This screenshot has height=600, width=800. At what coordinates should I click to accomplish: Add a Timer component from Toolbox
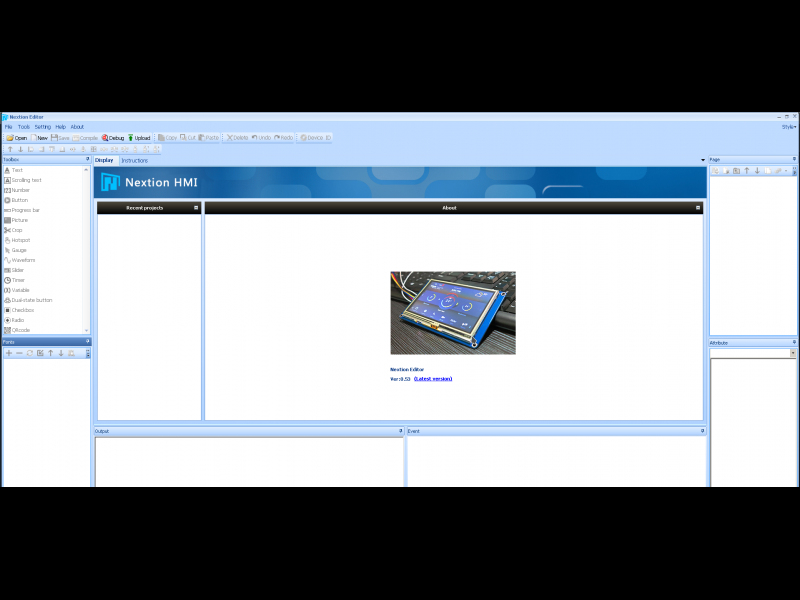[18, 280]
